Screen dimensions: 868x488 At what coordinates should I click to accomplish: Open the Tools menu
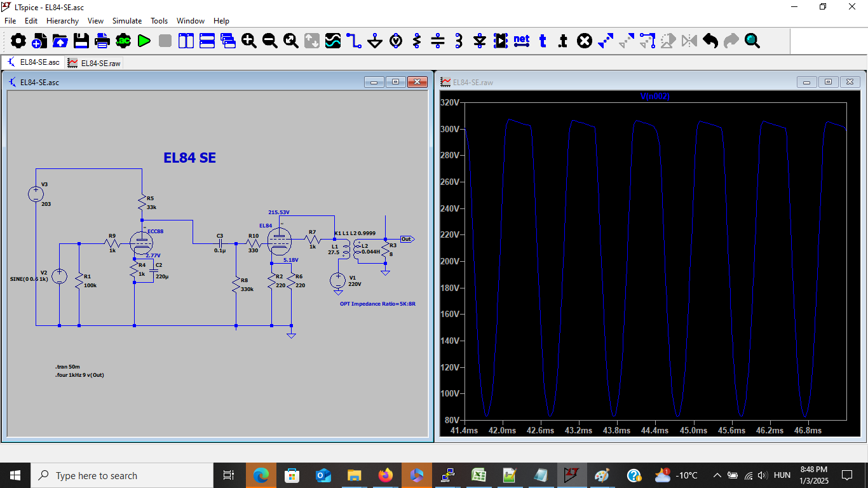coord(159,21)
